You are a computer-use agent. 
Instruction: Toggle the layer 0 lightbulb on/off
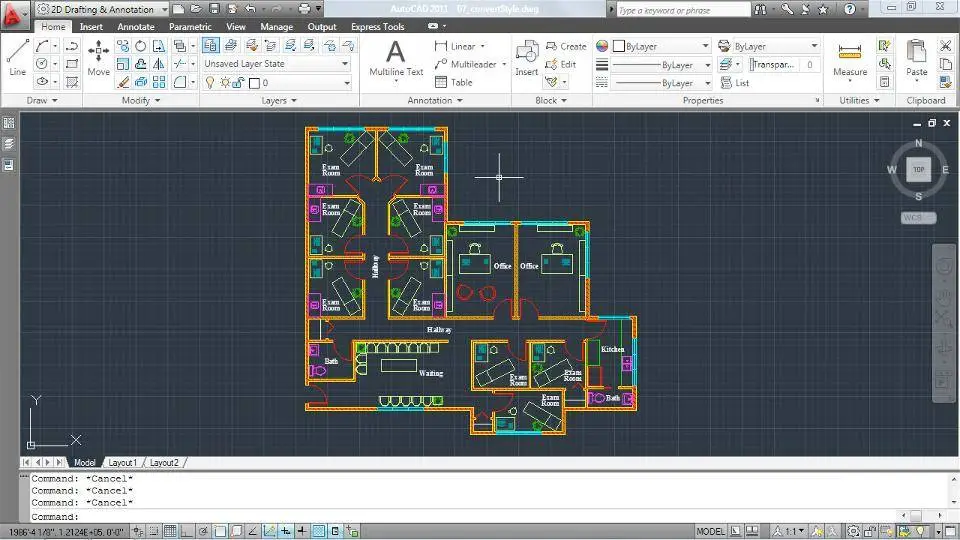[x=209, y=83]
